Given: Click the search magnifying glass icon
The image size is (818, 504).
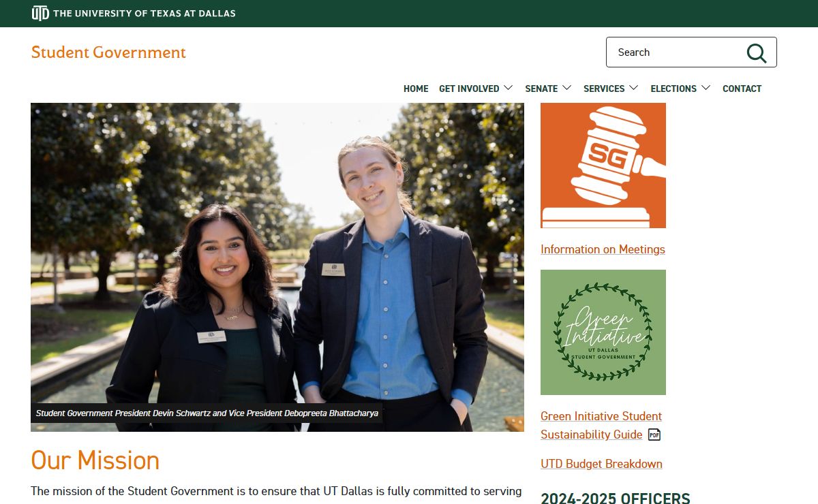Looking at the screenshot, I should 756,52.
